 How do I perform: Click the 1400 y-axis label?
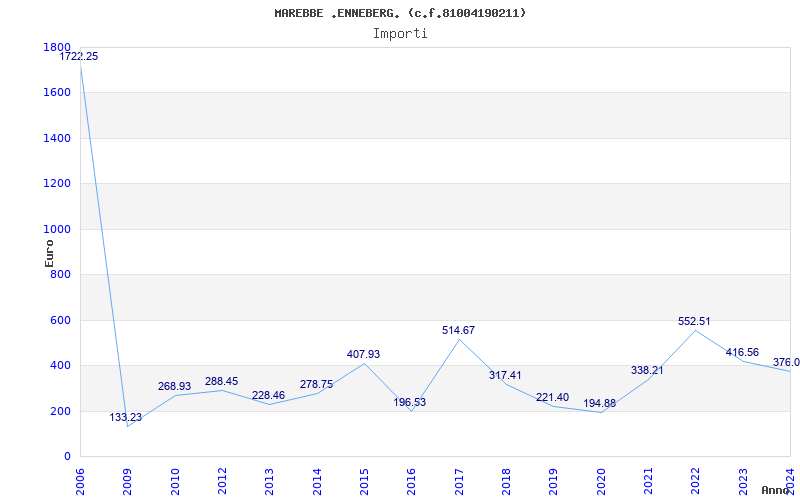57,138
